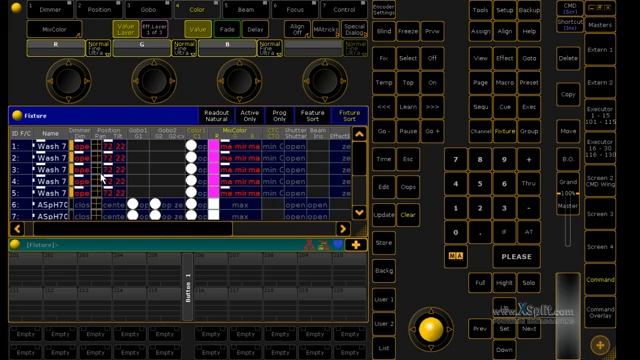
Task: Click the B encoder knob
Action: tap(239, 81)
